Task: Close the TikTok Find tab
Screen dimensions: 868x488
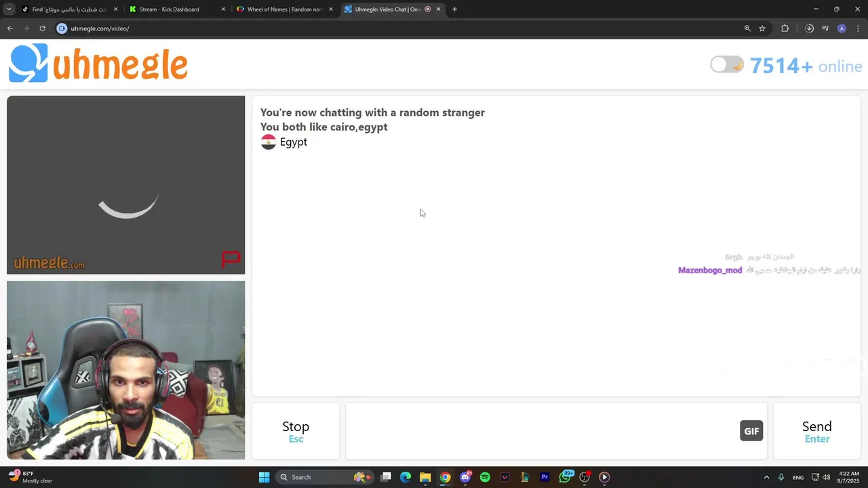Action: pos(115,9)
